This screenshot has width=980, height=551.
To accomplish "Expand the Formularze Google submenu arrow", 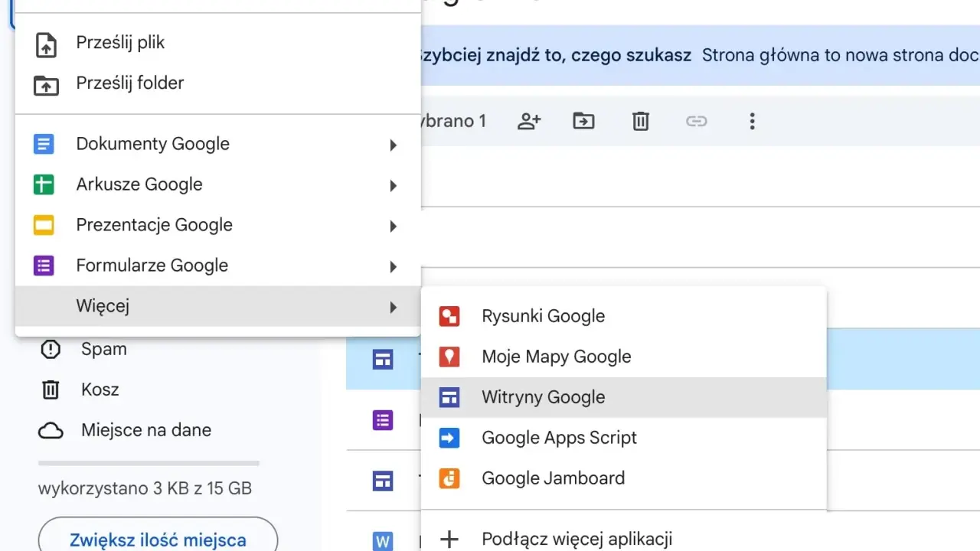I will tap(393, 266).
